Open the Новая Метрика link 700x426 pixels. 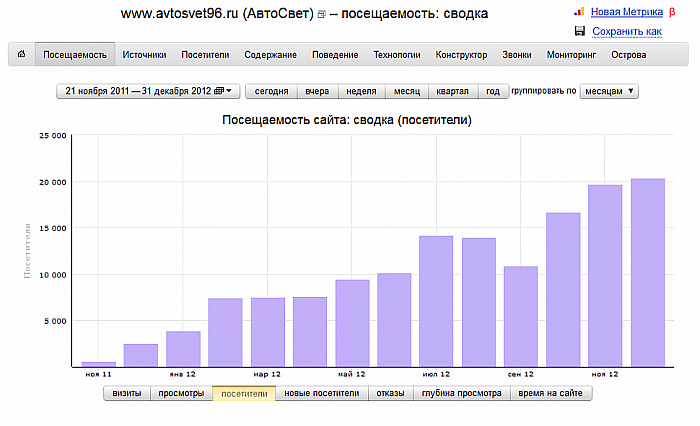tap(627, 12)
